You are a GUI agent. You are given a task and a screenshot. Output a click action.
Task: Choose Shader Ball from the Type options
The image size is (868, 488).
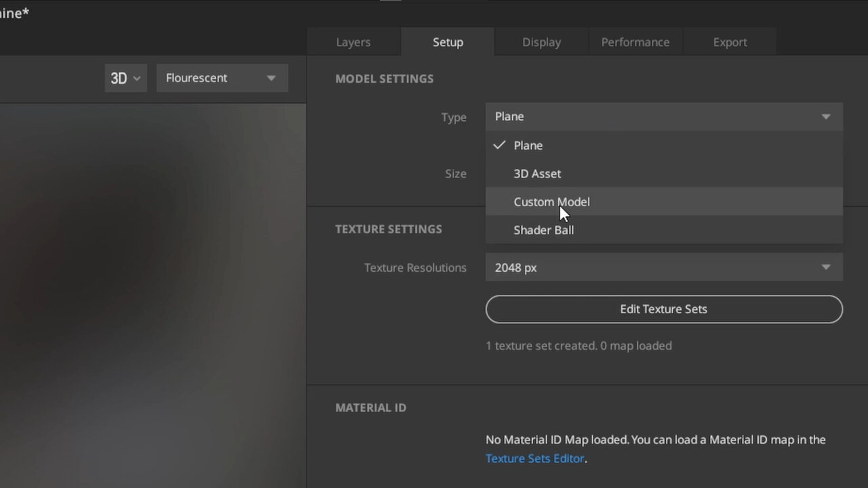[x=543, y=230]
